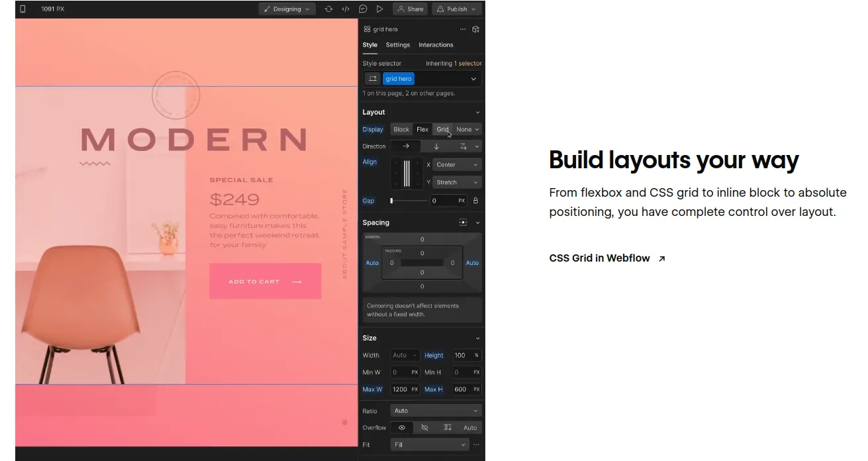This screenshot has width=868, height=461.
Task: Click the create component cube icon
Action: (x=475, y=29)
